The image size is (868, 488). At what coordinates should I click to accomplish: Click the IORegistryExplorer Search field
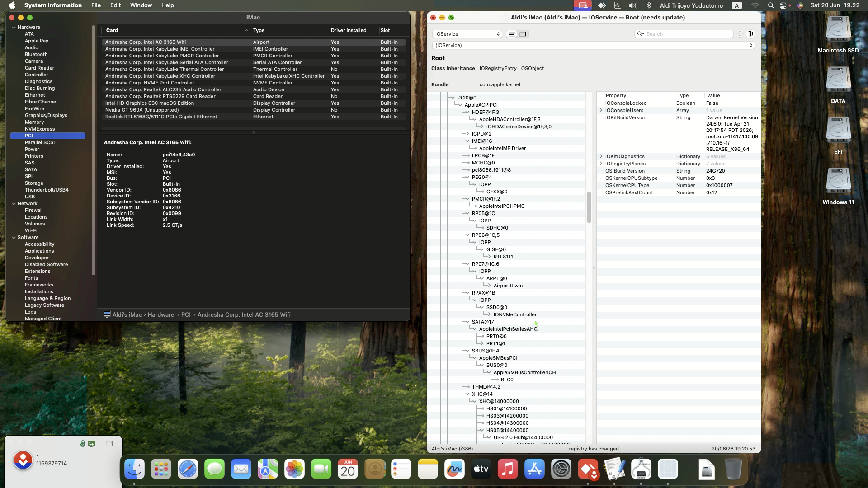pos(684,34)
